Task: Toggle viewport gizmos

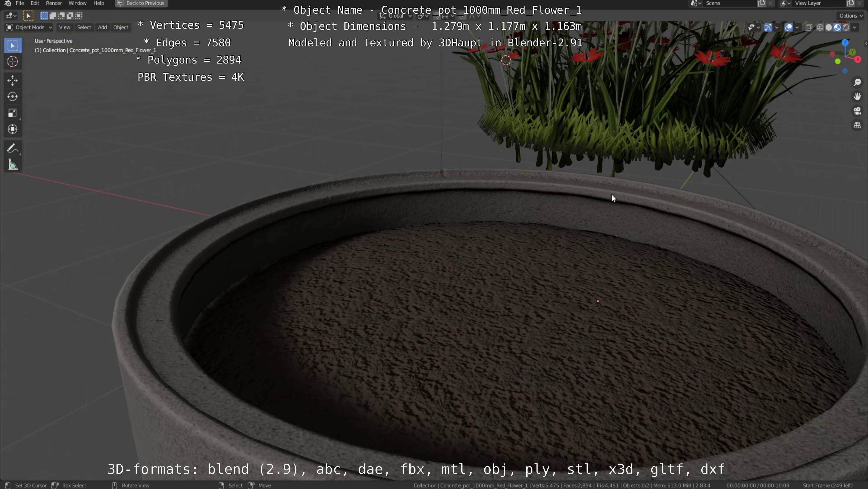Action: click(x=768, y=28)
